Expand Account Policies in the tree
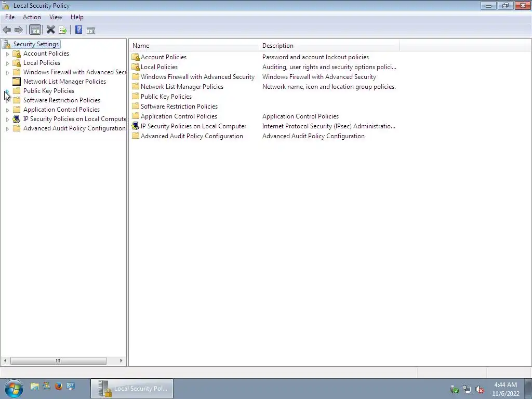 (7, 54)
